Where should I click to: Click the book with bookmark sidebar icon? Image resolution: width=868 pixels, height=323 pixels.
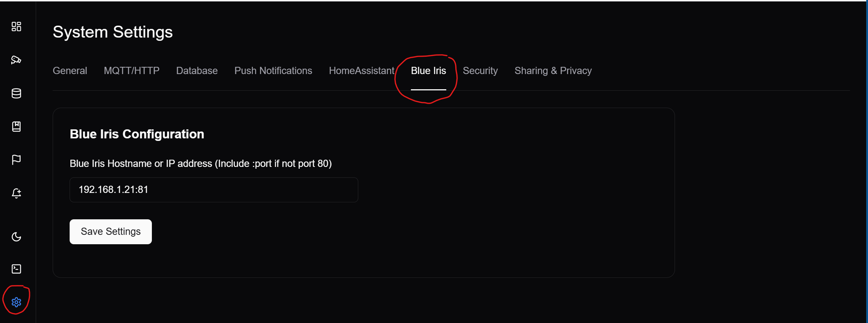(x=16, y=126)
